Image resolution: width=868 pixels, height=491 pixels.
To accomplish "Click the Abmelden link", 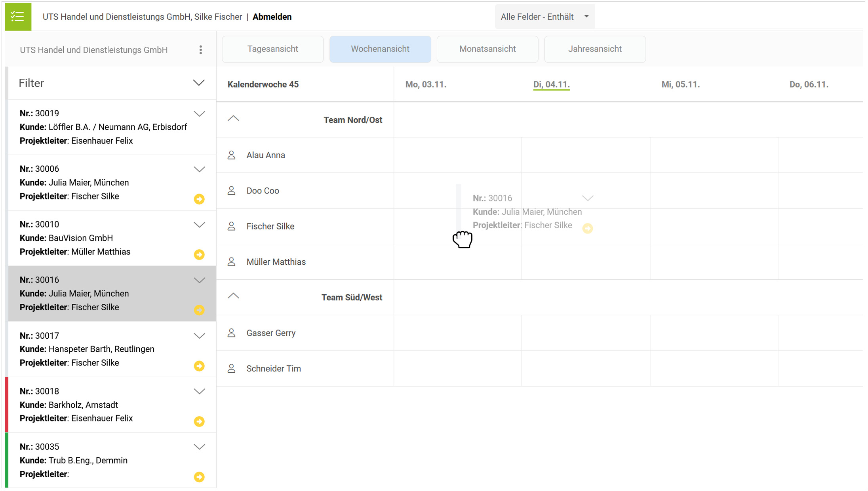I will point(272,17).
